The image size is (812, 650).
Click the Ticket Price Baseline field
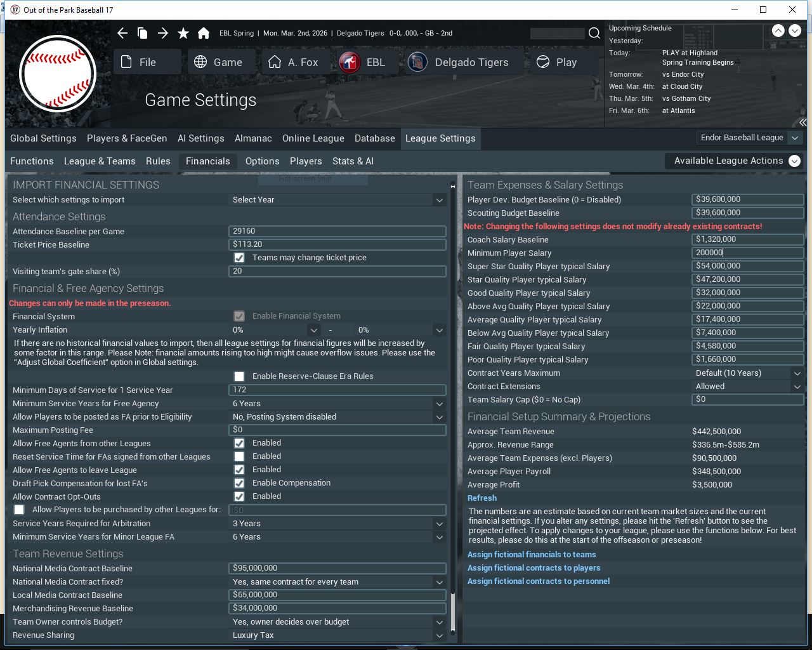(x=337, y=244)
